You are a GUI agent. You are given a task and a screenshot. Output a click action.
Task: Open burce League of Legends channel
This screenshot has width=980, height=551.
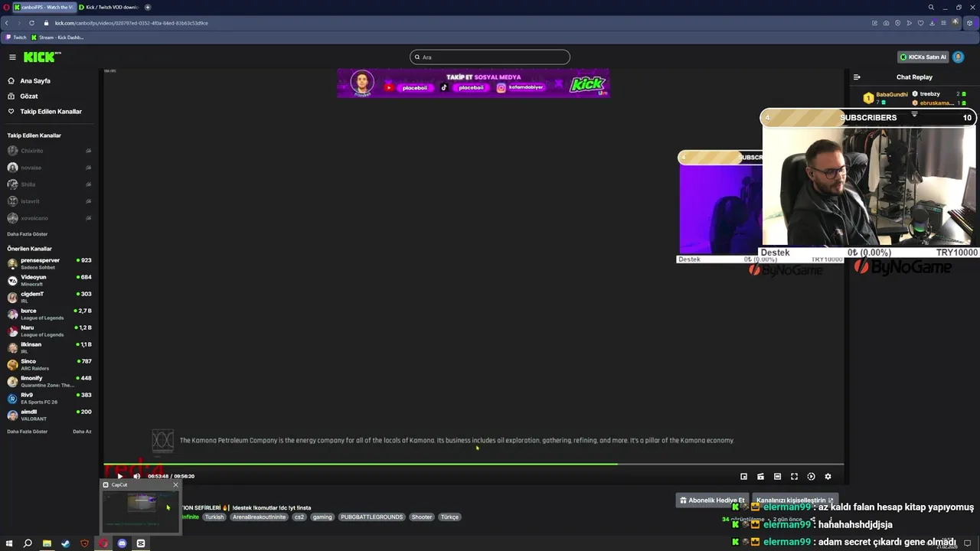(x=49, y=314)
